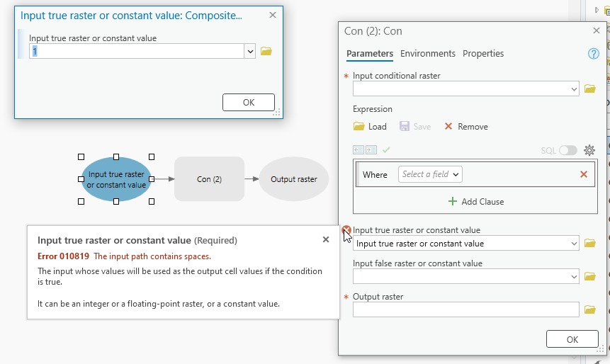This screenshot has width=610, height=364.
Task: Browse for the input false raster
Action: pos(589,276)
